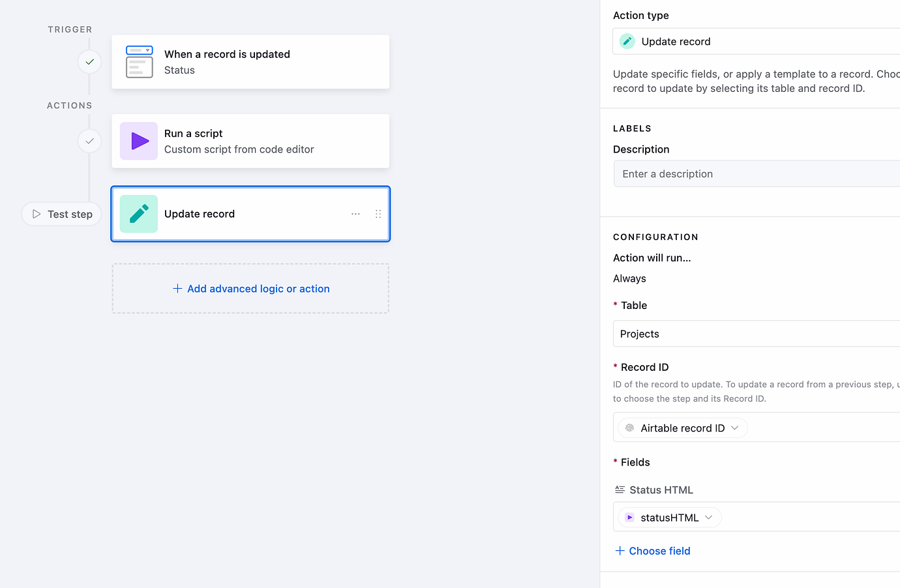Screen dimensions: 900x588
Task: Expand the statusHTML token dropdown
Action: tap(709, 518)
